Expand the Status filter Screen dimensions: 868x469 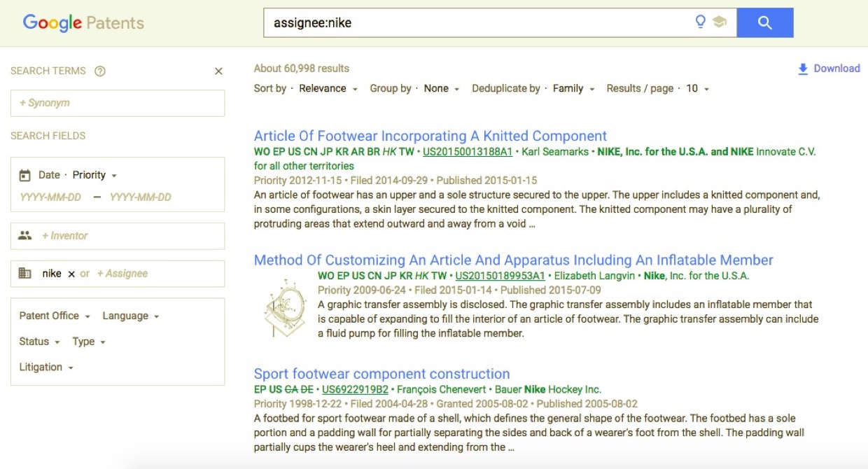point(40,342)
